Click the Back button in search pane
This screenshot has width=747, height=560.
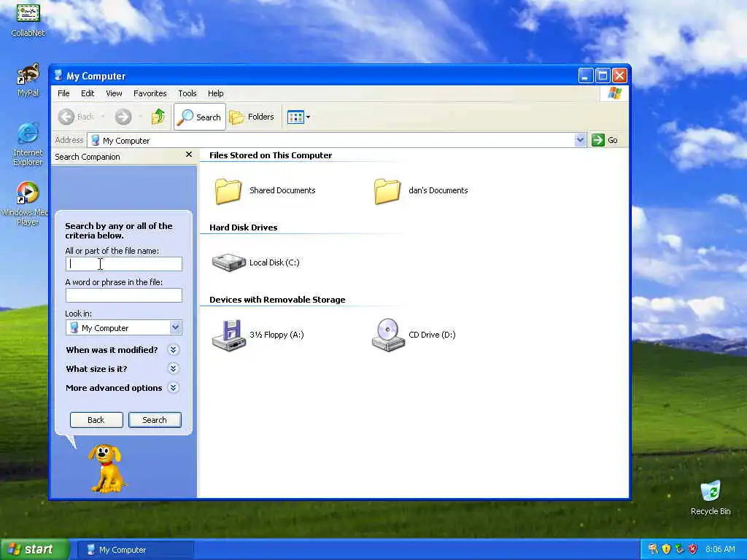click(x=96, y=420)
